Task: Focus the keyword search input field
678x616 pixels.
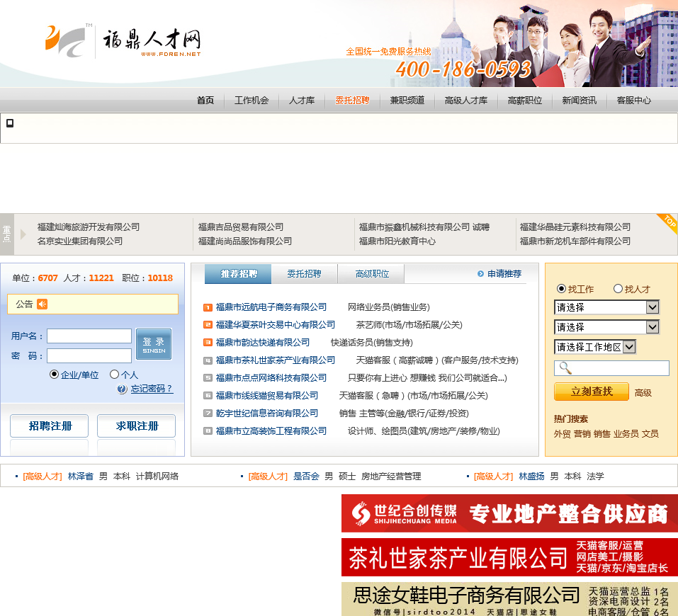Action: click(x=611, y=368)
